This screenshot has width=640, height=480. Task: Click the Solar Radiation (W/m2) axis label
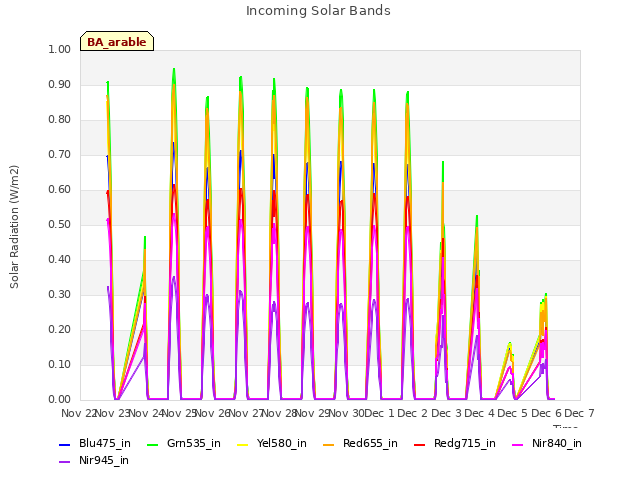point(14,227)
